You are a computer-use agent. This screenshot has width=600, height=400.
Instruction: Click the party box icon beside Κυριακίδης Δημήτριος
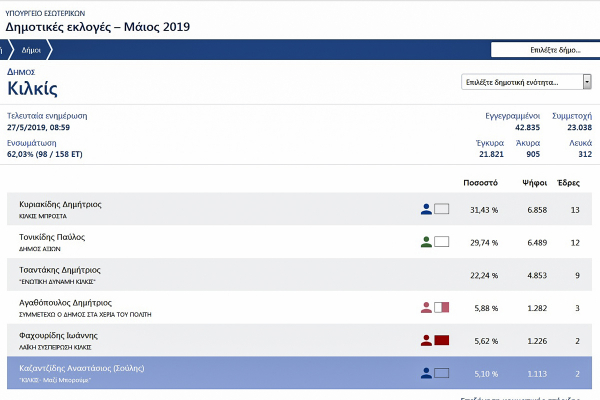[x=442, y=209]
